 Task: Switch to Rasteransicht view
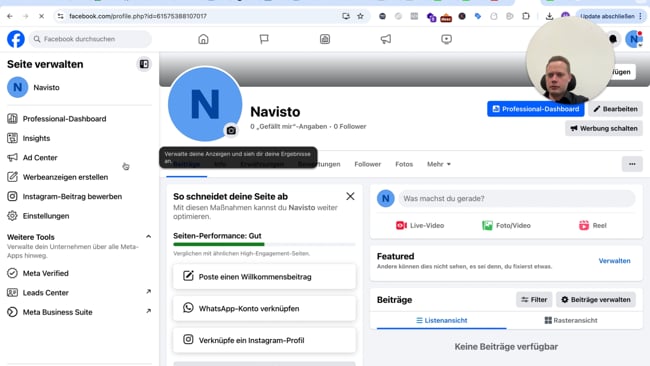pos(571,320)
